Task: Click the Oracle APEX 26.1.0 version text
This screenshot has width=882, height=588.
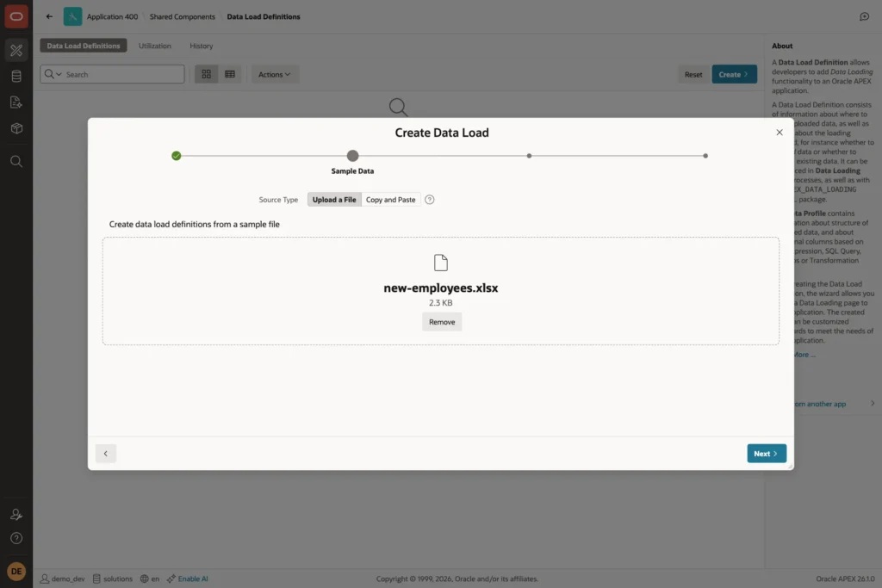Action: coord(846,579)
